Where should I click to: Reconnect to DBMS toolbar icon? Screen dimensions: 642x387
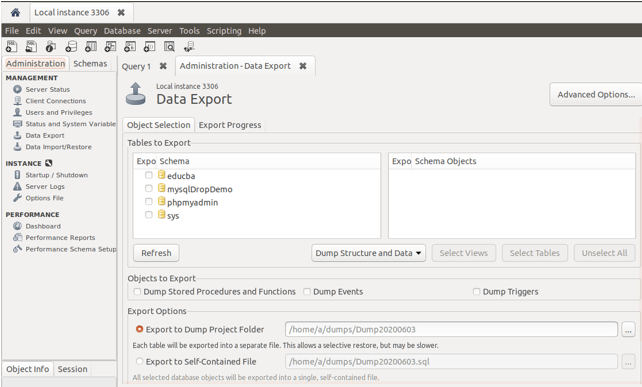click(x=189, y=46)
